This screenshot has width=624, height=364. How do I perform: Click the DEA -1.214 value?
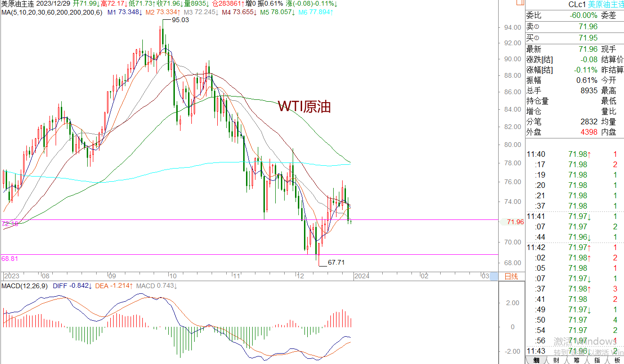[x=115, y=286]
